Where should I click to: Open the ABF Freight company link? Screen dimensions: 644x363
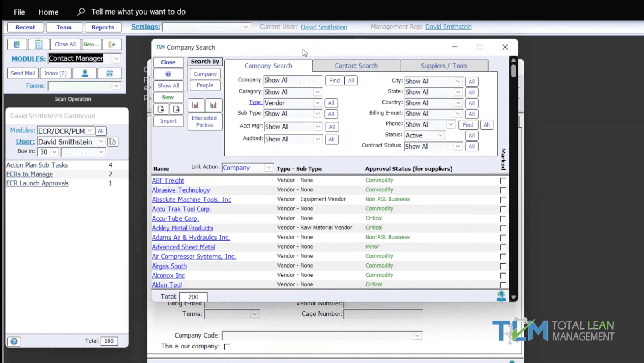pos(168,181)
